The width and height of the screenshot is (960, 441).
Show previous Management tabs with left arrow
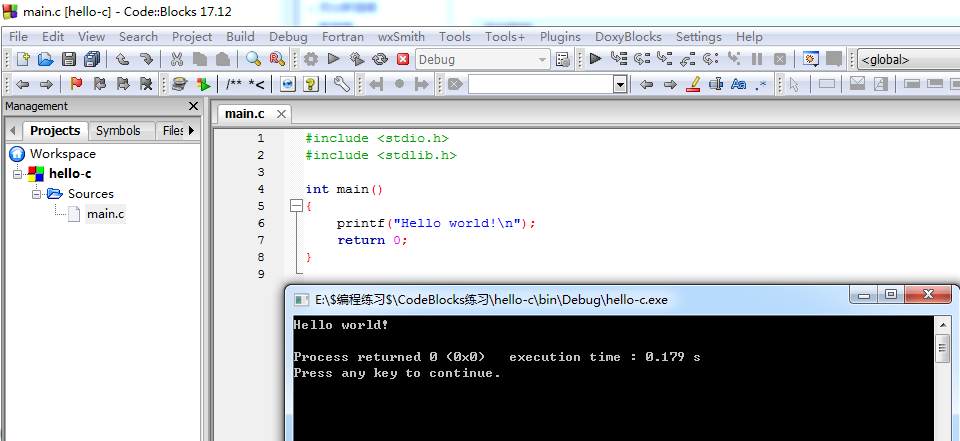click(12, 130)
